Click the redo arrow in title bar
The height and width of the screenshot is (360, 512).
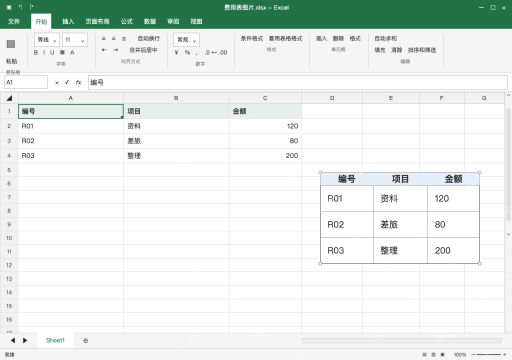pos(31,7)
